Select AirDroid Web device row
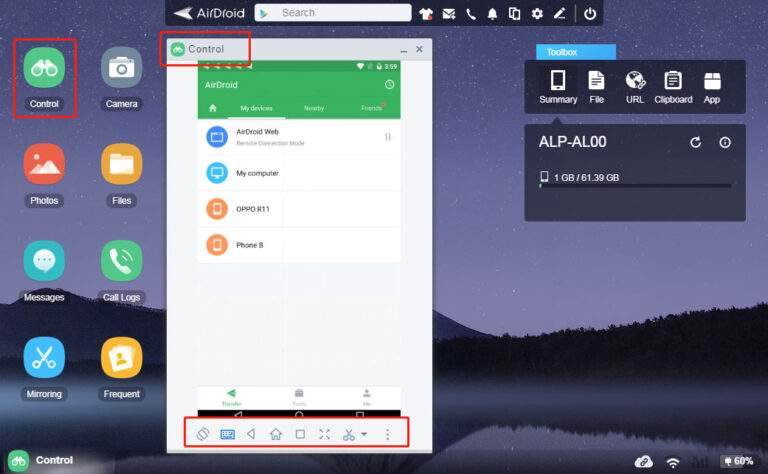Screen dimensions: 768x474 coord(299,137)
